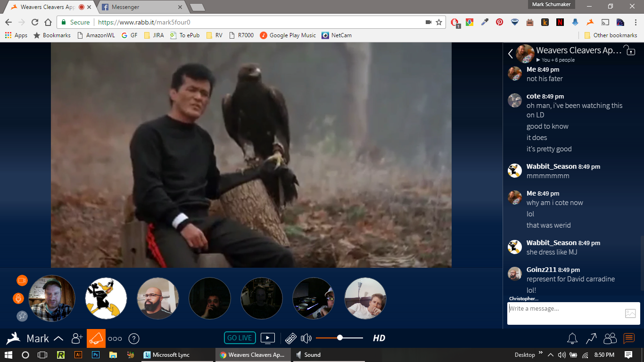Click the room lock icon
The height and width of the screenshot is (362, 644).
pos(629,50)
